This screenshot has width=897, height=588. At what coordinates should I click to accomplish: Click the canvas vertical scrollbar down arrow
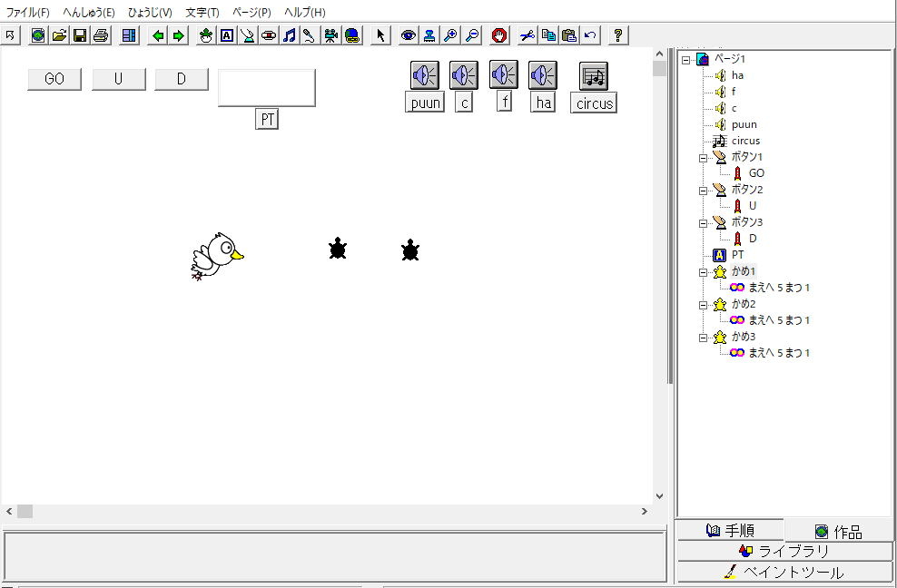[660, 496]
